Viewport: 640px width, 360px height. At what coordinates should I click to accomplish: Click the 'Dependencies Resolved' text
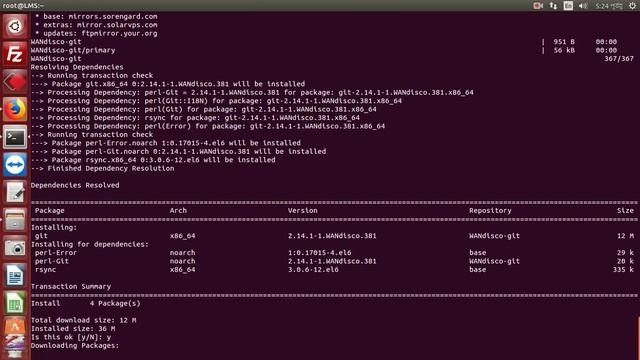75,185
